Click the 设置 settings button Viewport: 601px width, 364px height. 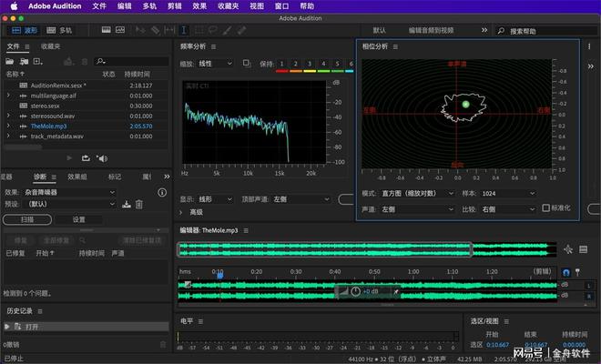pos(78,219)
